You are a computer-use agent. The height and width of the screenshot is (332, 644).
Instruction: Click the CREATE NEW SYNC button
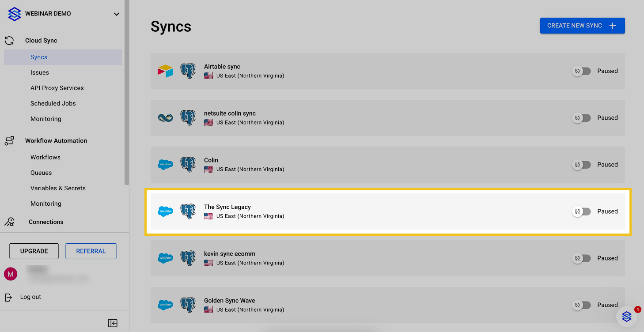pyautogui.click(x=582, y=26)
